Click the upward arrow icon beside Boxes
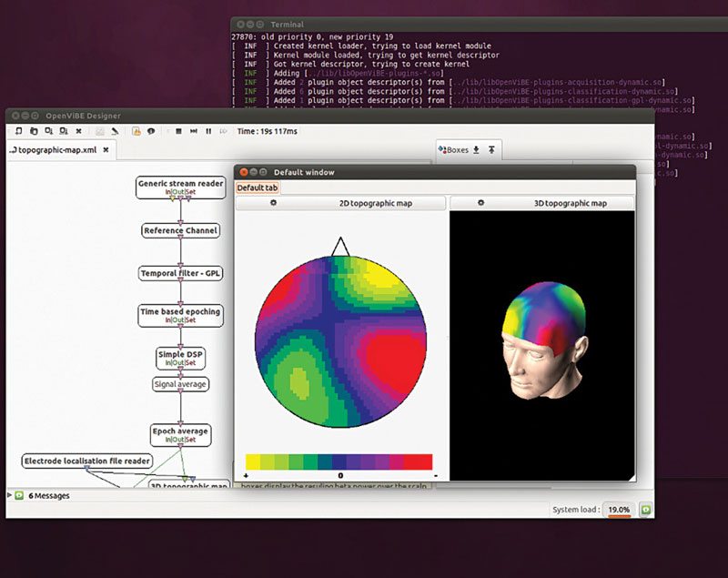Viewport: 728px width, 578px height. click(x=491, y=149)
